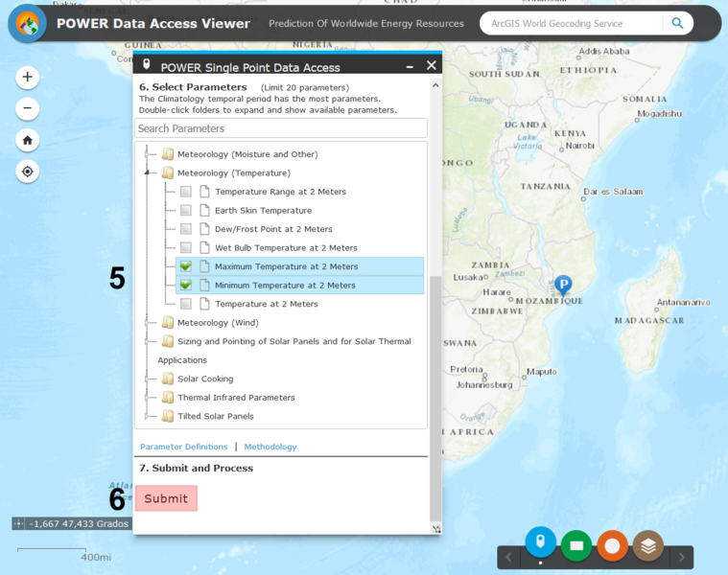Zoom in with the plus button
Screen dimensions: 728x575
(x=28, y=77)
